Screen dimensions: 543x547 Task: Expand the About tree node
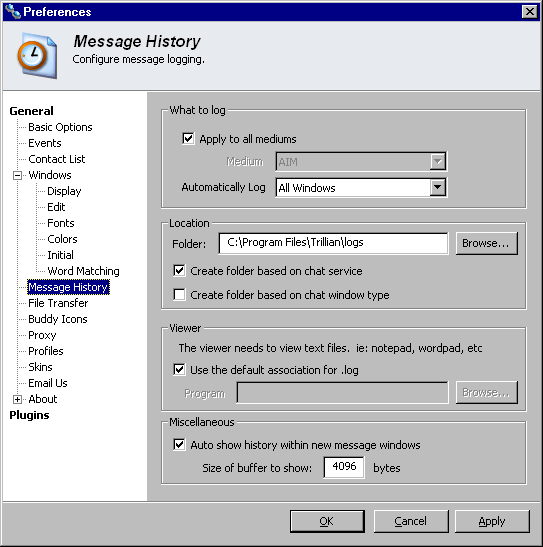(17, 399)
